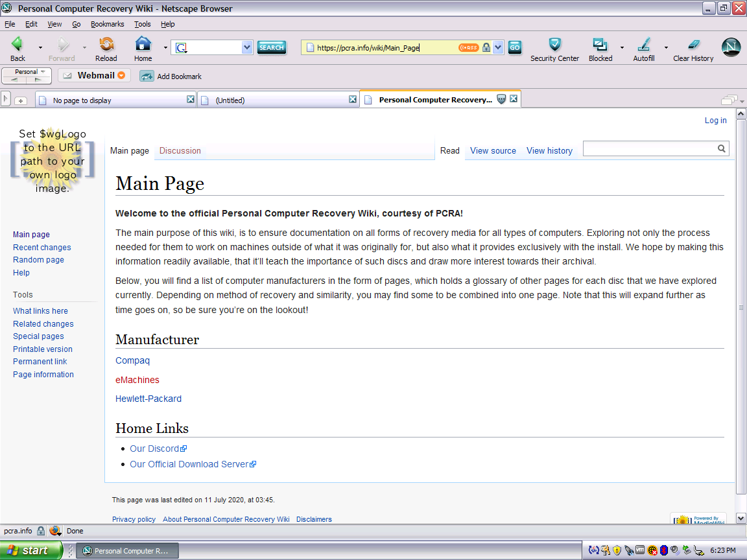Click the Home house icon
The width and height of the screenshot is (747, 560).
[143, 44]
